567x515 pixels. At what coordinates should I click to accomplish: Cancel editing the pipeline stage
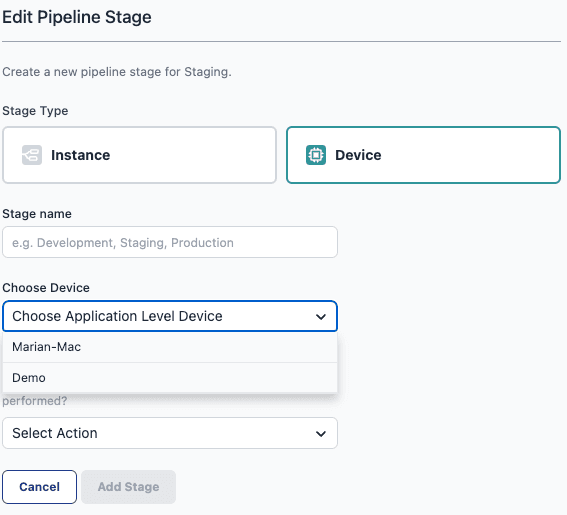[39, 487]
